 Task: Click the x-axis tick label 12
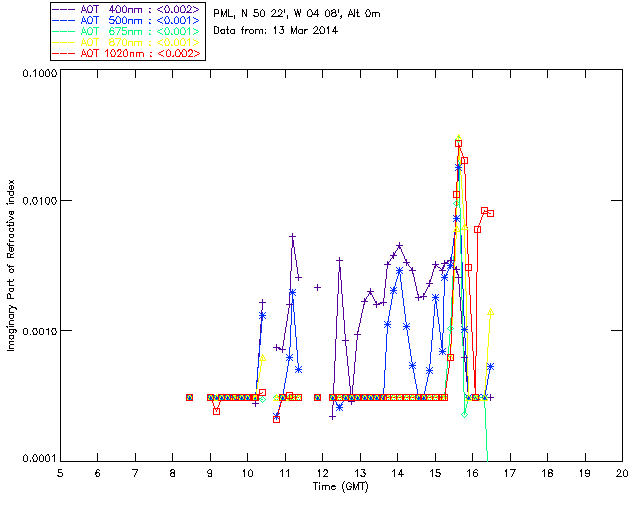tap(322, 473)
